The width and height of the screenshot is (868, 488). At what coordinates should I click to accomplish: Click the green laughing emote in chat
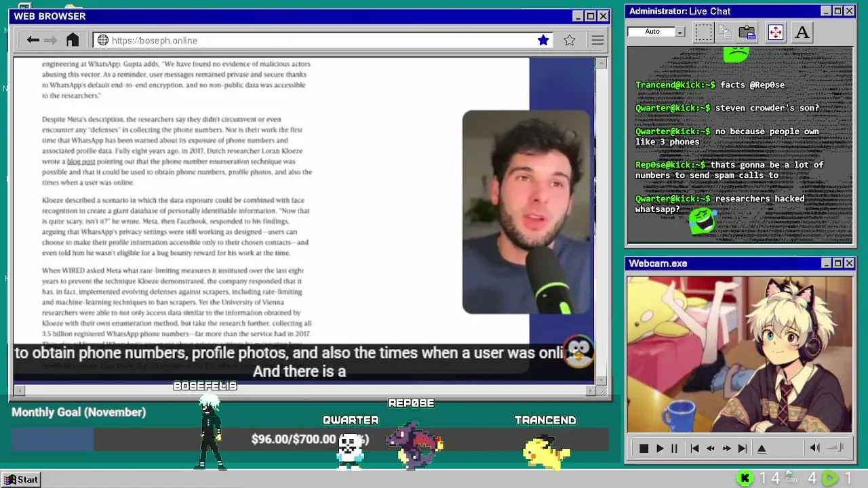(x=702, y=221)
